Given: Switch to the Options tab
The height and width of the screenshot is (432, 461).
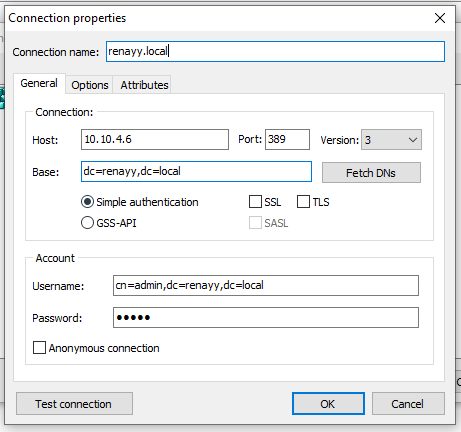Looking at the screenshot, I should [x=90, y=85].
